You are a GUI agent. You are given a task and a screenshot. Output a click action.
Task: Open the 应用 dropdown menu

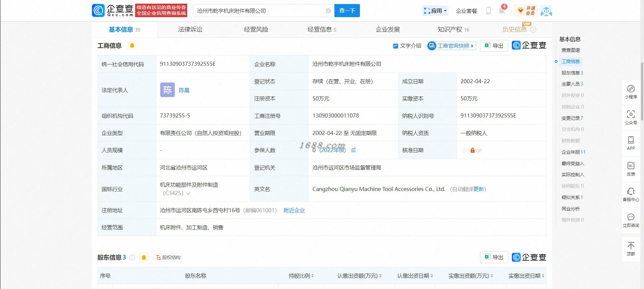pos(435,11)
